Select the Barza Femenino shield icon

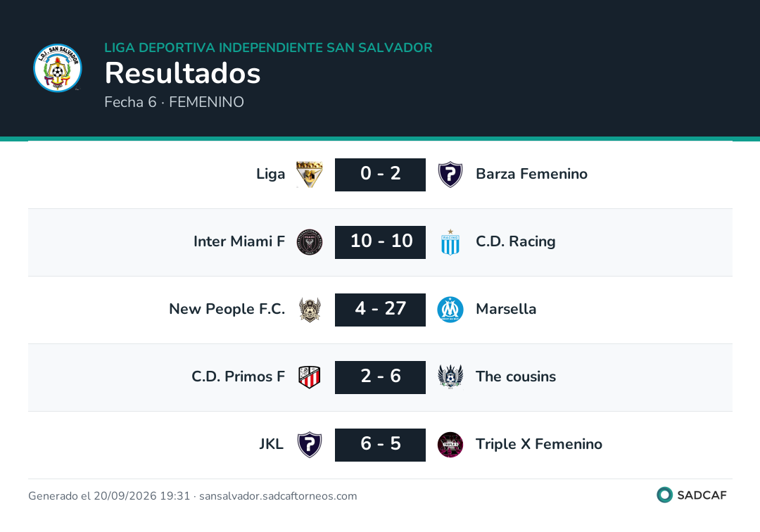point(450,175)
